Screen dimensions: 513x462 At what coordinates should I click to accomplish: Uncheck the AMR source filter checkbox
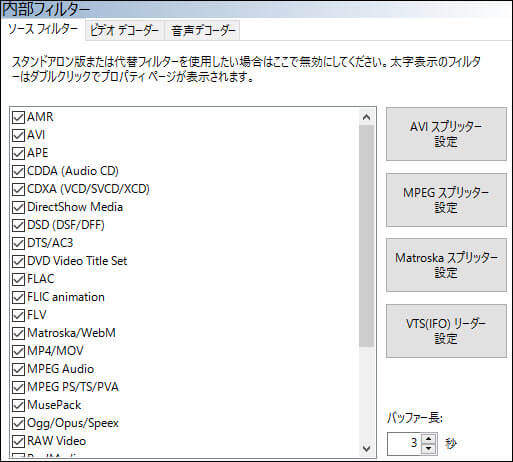[18, 117]
